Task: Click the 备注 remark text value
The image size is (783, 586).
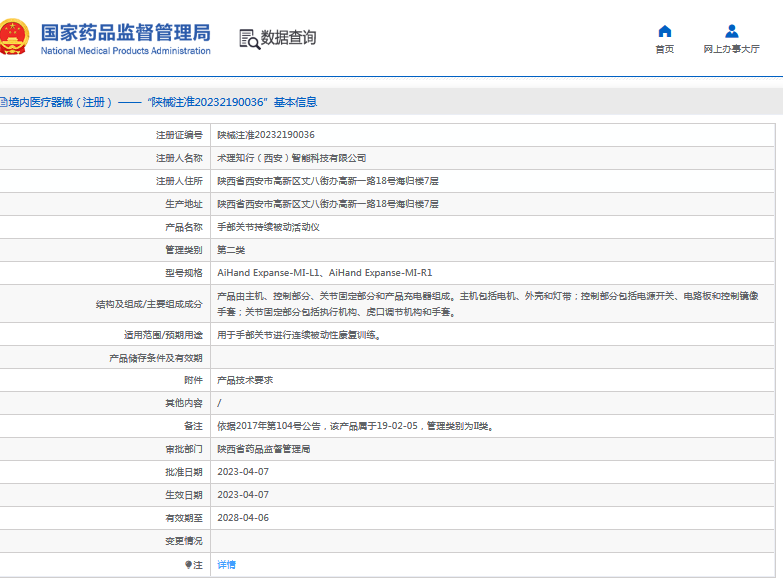Action: coord(356,426)
